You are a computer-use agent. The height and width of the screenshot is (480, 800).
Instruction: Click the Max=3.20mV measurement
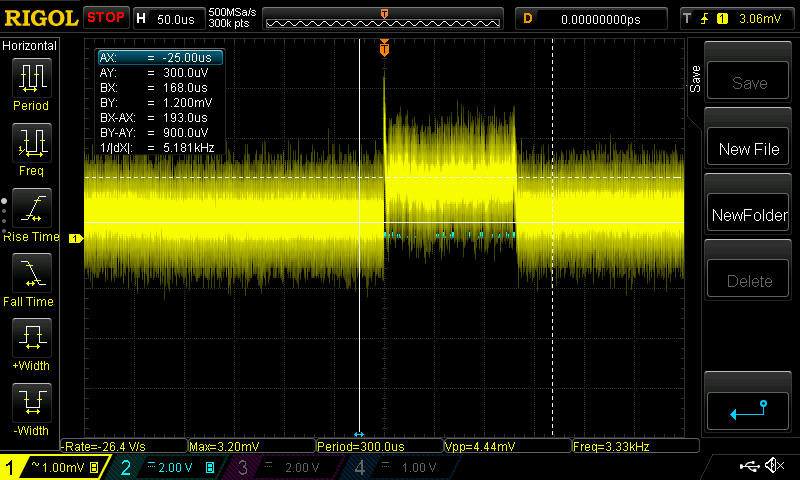coord(252,446)
